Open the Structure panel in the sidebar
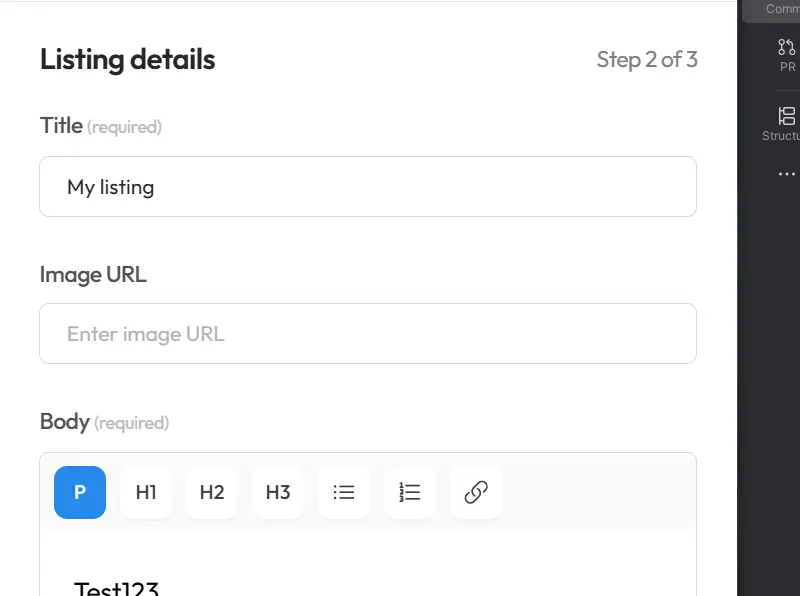 pyautogui.click(x=785, y=123)
